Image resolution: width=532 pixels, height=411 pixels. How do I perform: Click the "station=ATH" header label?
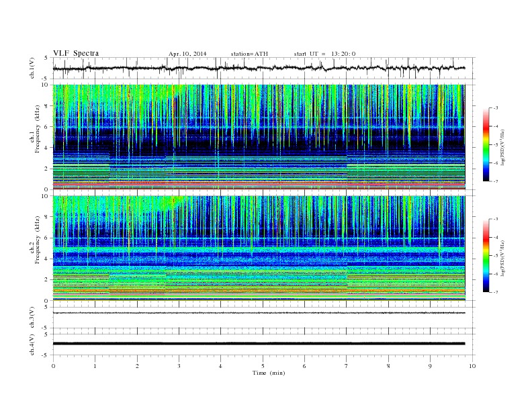(x=249, y=54)
